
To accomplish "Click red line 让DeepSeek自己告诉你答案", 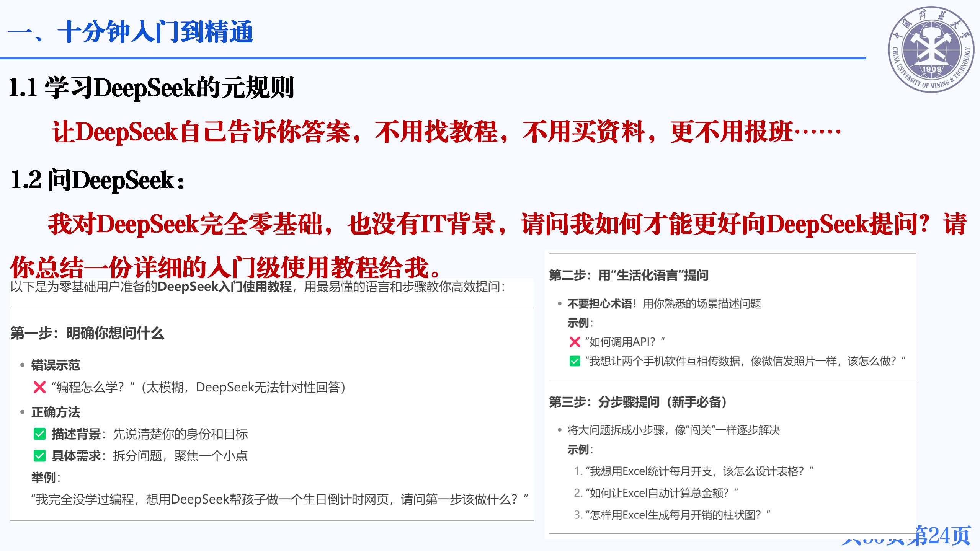I will (x=446, y=132).
